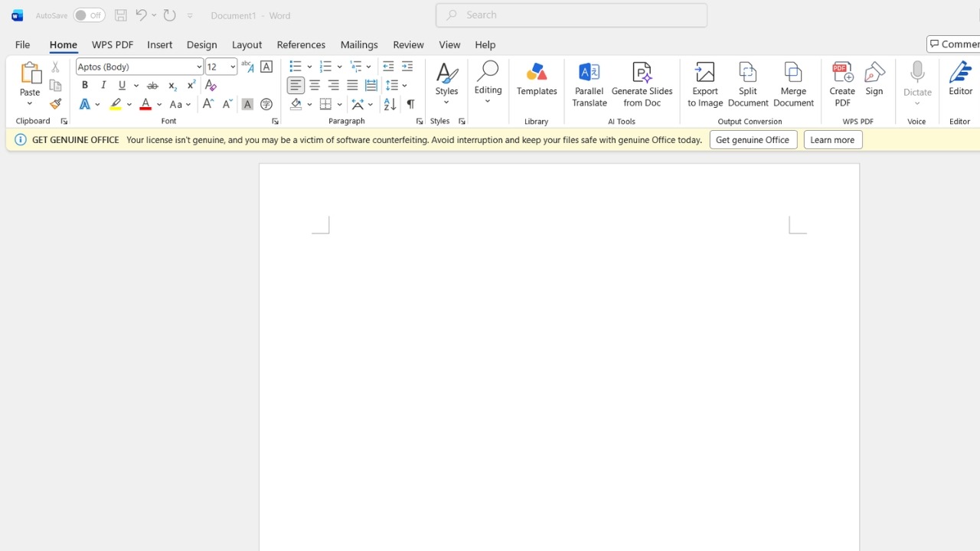Viewport: 980px width, 551px height.
Task: Click Generate Slides from Doc
Action: (x=642, y=85)
